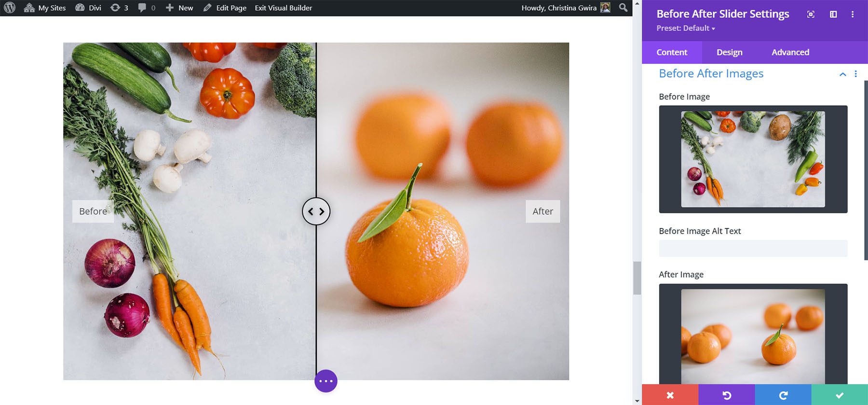Open the comments bubble showing 0
The width and height of the screenshot is (868, 405).
147,8
